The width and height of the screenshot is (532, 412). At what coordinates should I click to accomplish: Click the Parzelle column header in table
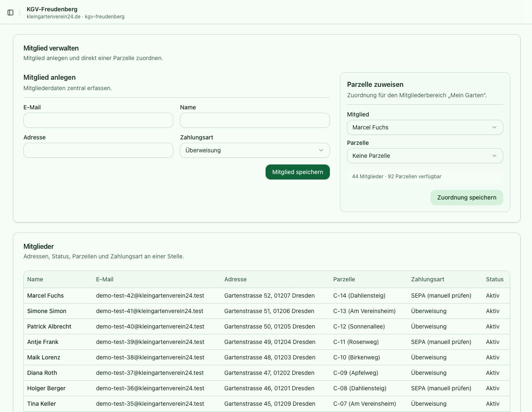click(344, 279)
